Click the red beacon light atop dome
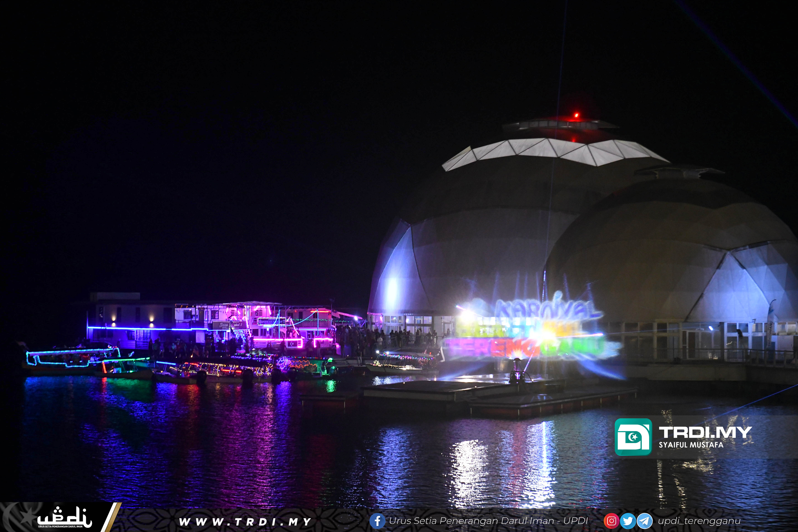 click(576, 116)
